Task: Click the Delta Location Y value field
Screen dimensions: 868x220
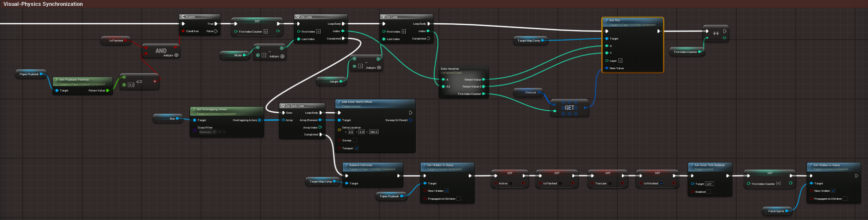Action: (x=362, y=132)
